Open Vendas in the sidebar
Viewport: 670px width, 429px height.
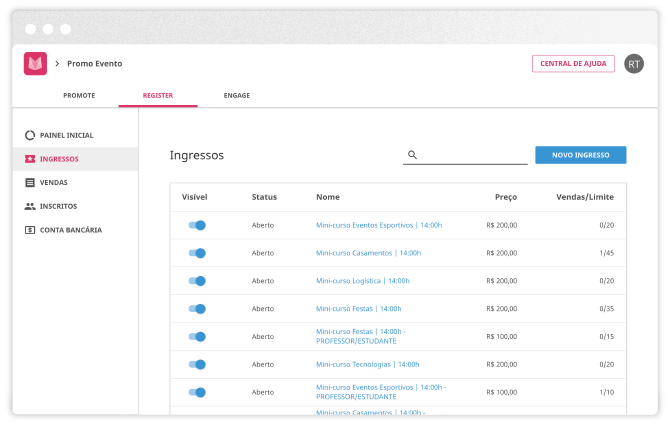coord(75,182)
